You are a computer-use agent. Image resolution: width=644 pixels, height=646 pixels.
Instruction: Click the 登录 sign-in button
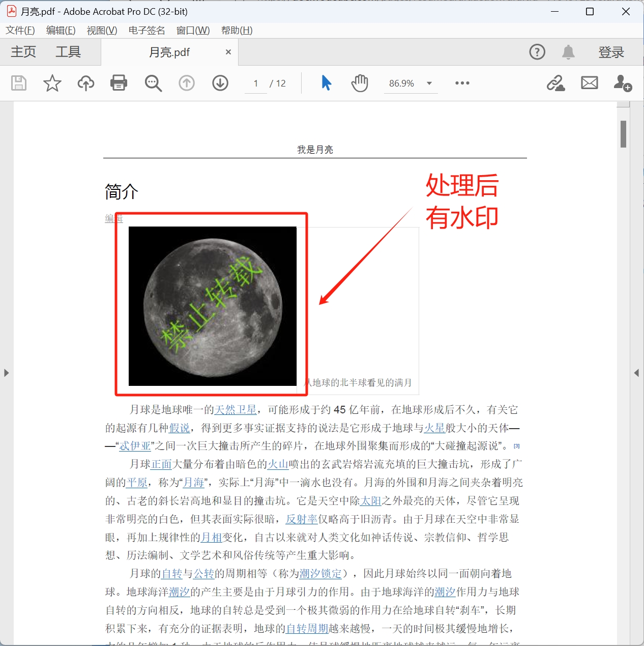(x=611, y=51)
